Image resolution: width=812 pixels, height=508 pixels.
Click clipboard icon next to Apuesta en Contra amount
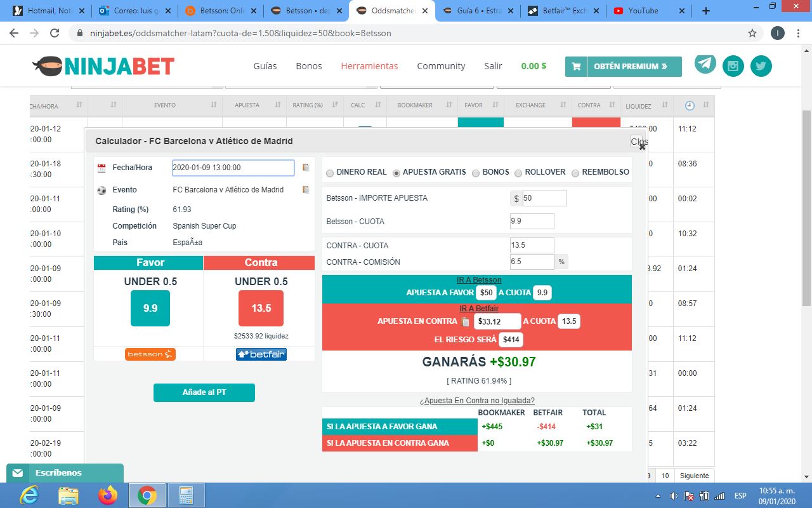click(x=465, y=321)
